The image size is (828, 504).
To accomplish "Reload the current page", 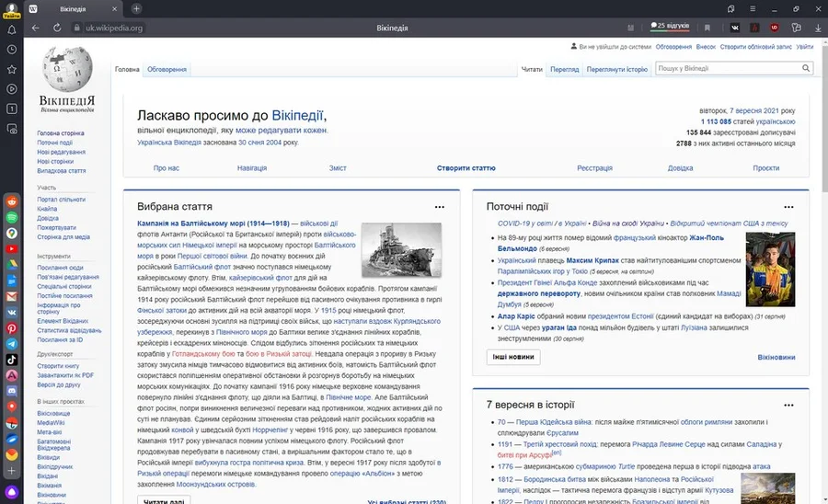I will (x=57, y=28).
